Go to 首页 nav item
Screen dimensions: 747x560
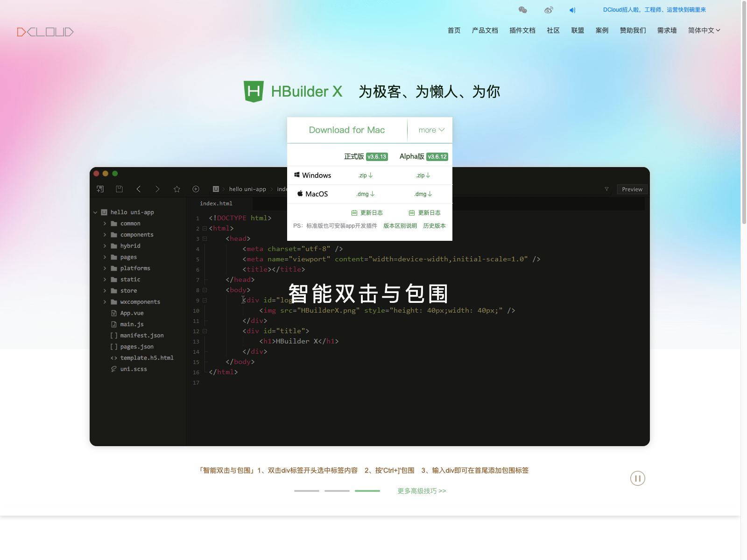[454, 30]
